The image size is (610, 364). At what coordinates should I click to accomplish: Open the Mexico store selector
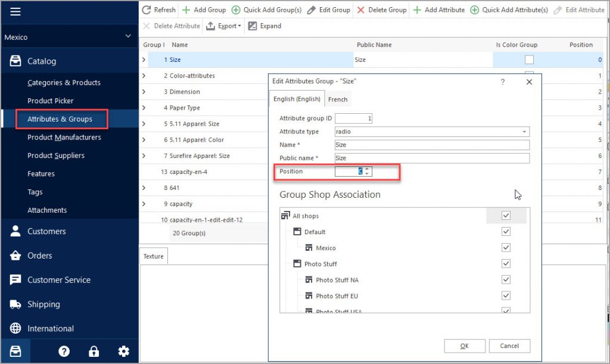pos(69,36)
